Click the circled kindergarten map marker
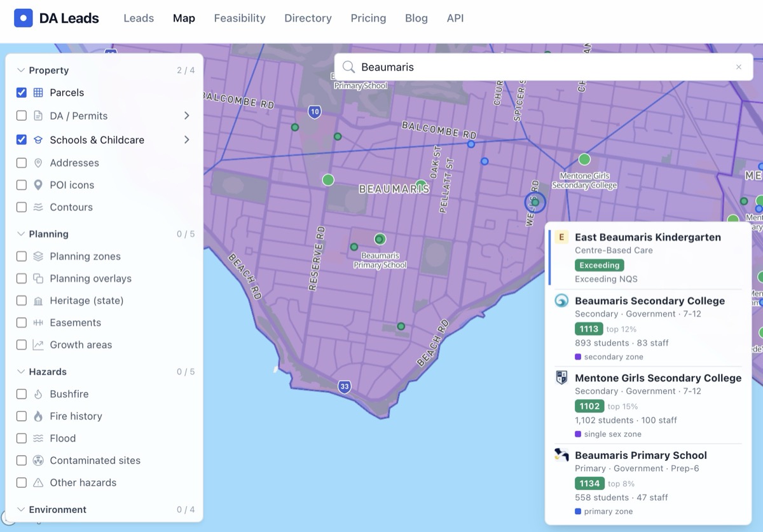 click(x=535, y=203)
